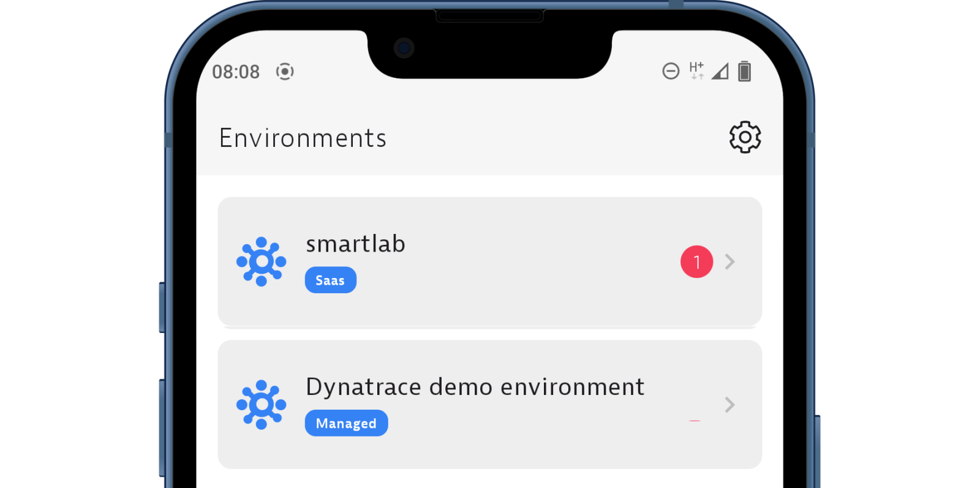The height and width of the screenshot is (488, 980).
Task: Tap the Do Not Disturb status icon
Action: pos(671,72)
